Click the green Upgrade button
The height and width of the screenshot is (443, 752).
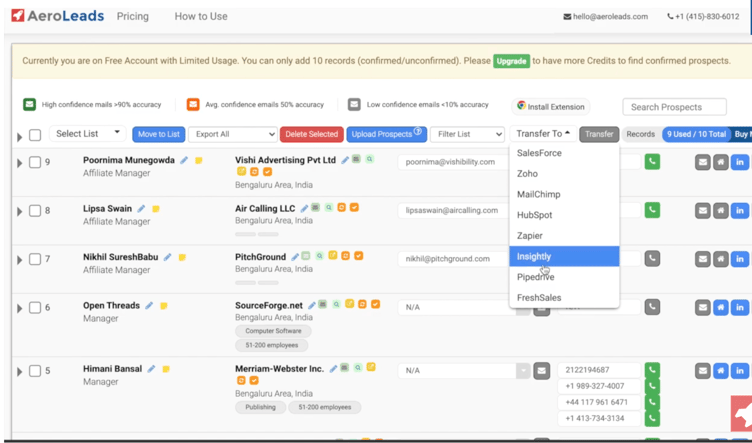511,61
